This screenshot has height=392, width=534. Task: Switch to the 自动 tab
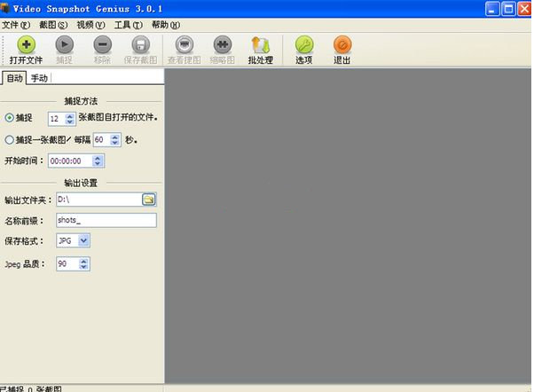15,78
